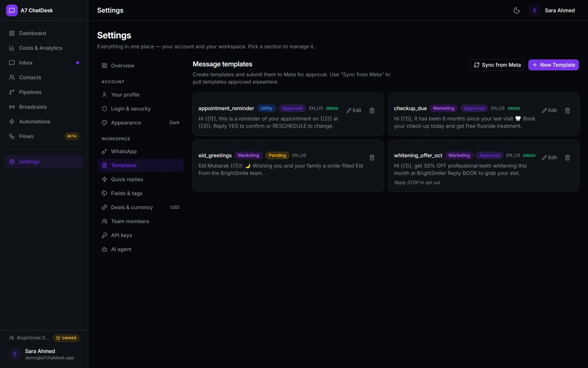
Task: Click Sara Ahmed account in sidebar footer
Action: [x=44, y=354]
